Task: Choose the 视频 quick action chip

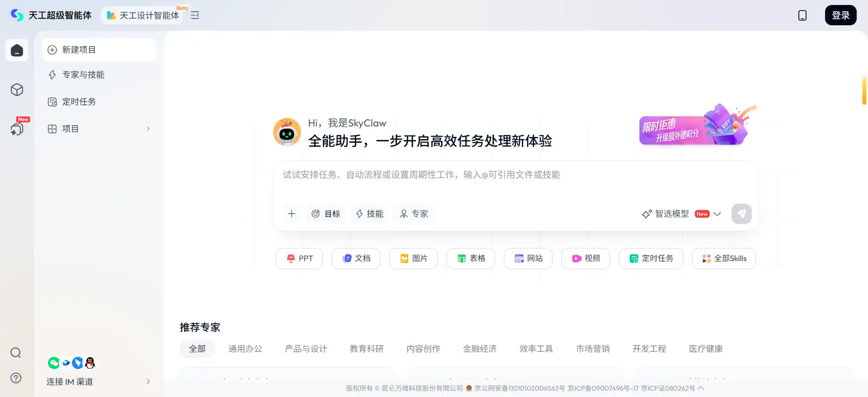Action: coord(585,258)
